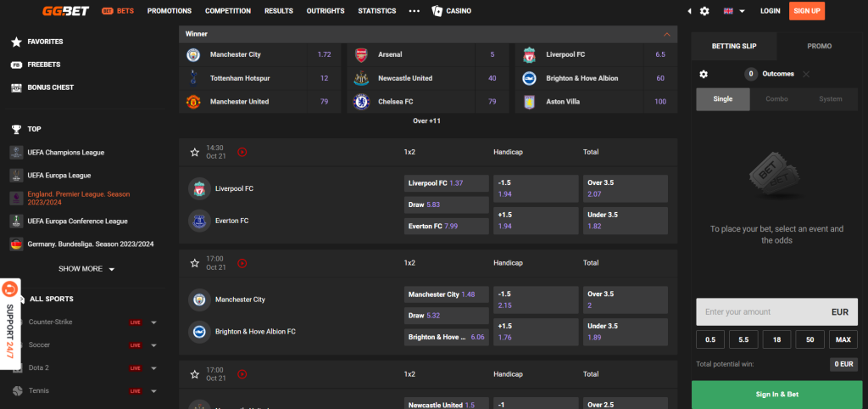This screenshot has width=868, height=409.
Task: Expand the Counter-Strike sport section
Action: click(154, 322)
